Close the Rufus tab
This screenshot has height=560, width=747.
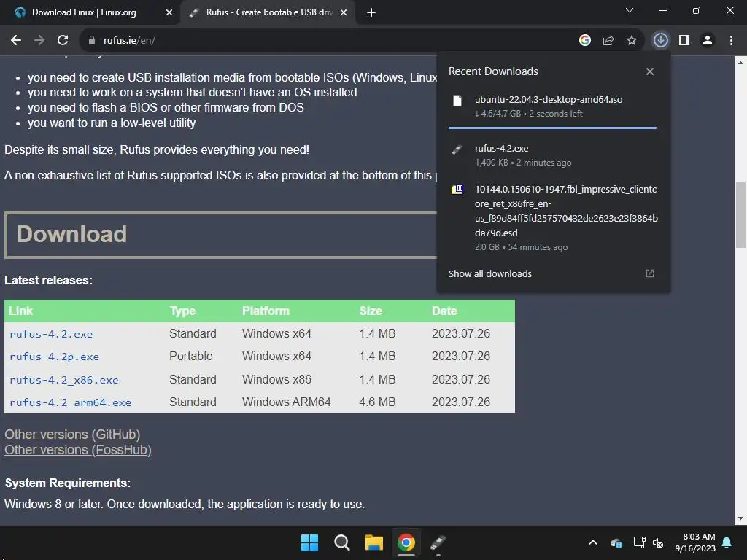[344, 13]
